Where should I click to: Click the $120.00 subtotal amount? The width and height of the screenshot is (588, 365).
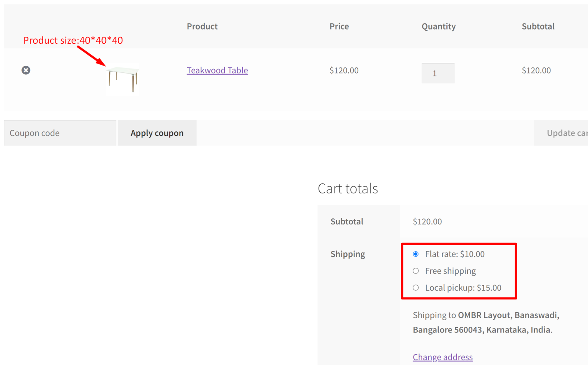[x=427, y=221]
